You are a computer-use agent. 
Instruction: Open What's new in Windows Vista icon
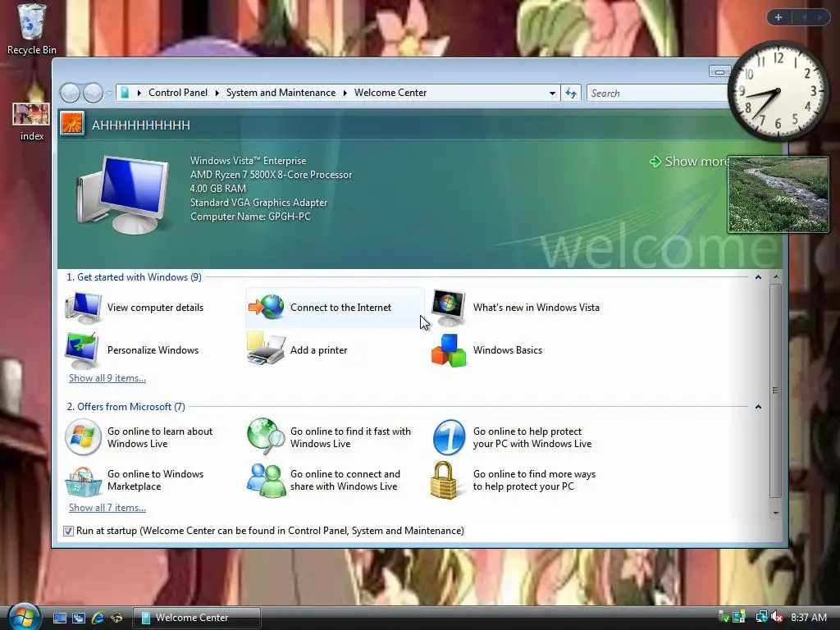[449, 308]
